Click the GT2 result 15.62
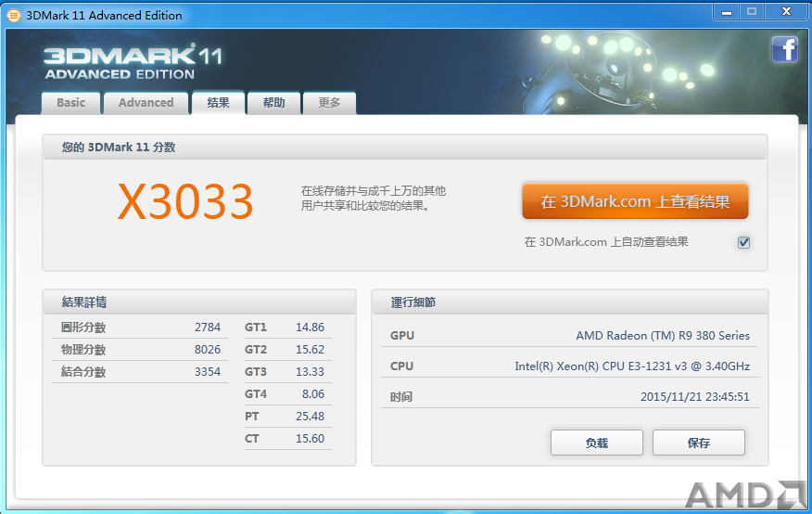Image resolution: width=812 pixels, height=514 pixels. 311,350
